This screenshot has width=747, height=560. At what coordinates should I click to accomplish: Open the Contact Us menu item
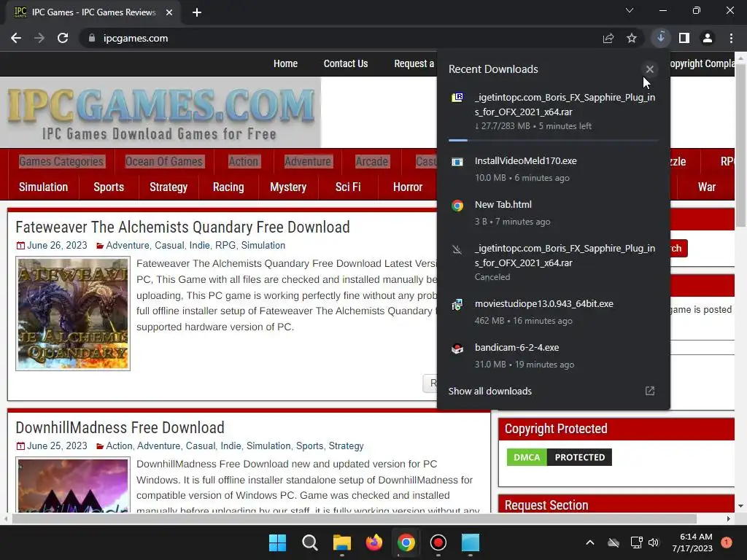click(346, 63)
